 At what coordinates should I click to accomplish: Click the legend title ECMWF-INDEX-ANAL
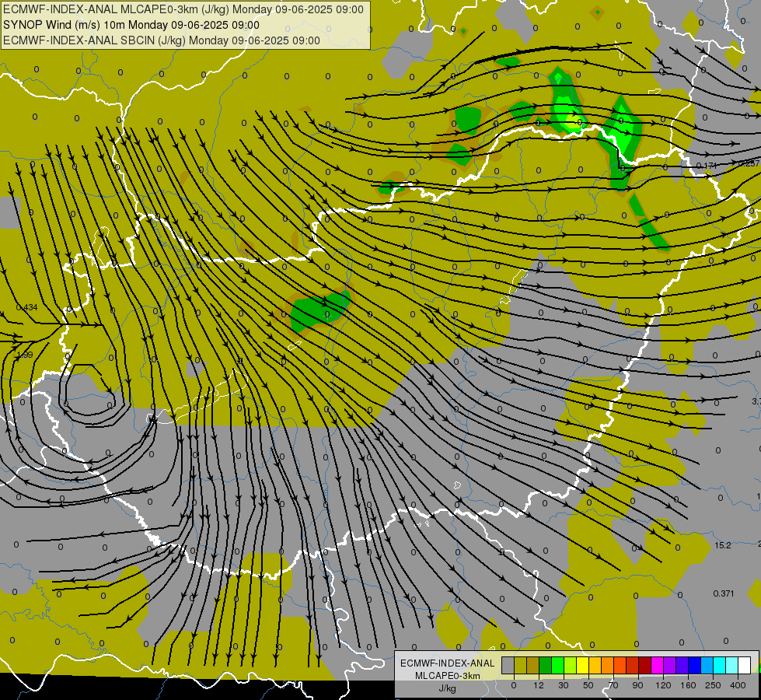447,663
